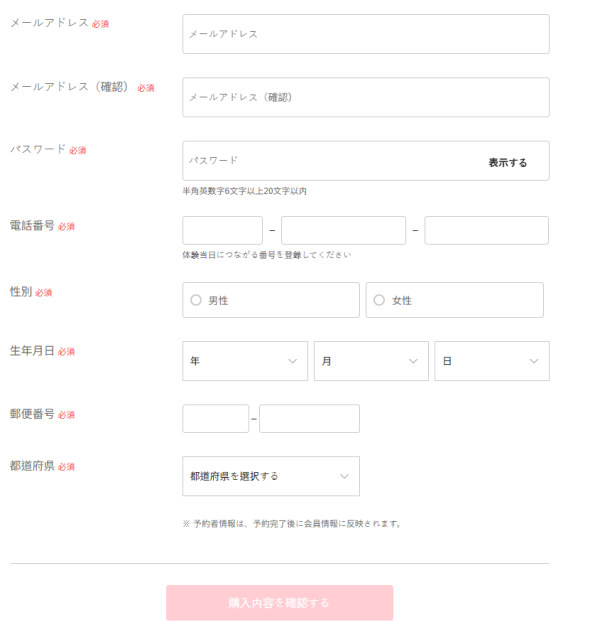Click the chevron in the 月 dropdown
600x627 pixels.
point(413,361)
